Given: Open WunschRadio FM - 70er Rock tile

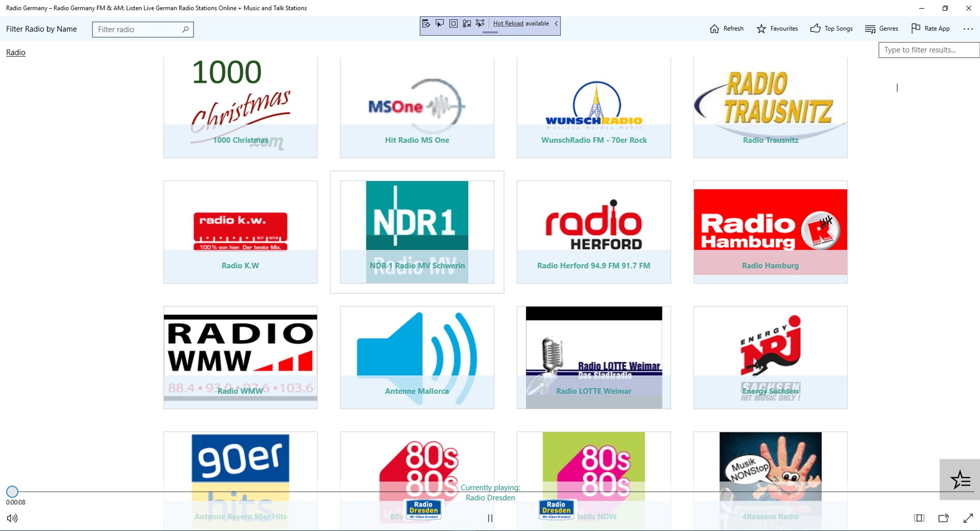Looking at the screenshot, I should 594,107.
